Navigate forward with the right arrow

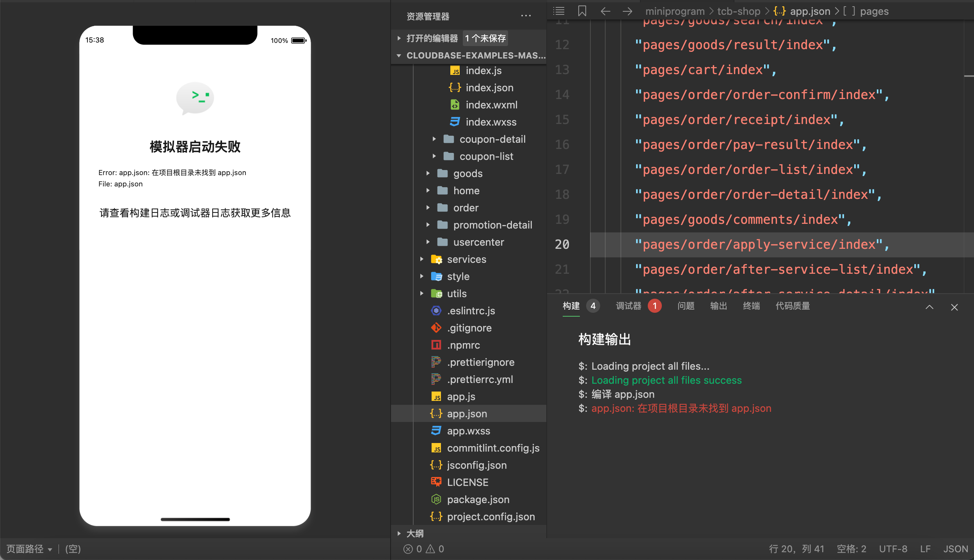coord(627,11)
